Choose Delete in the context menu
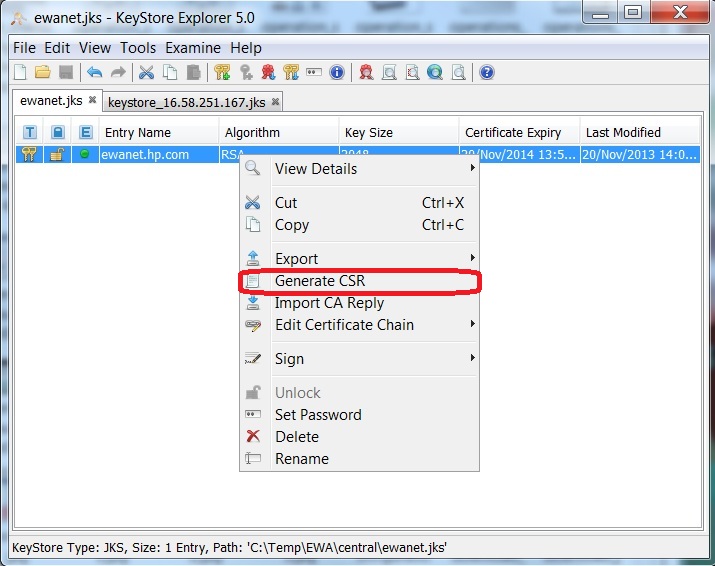 point(297,437)
